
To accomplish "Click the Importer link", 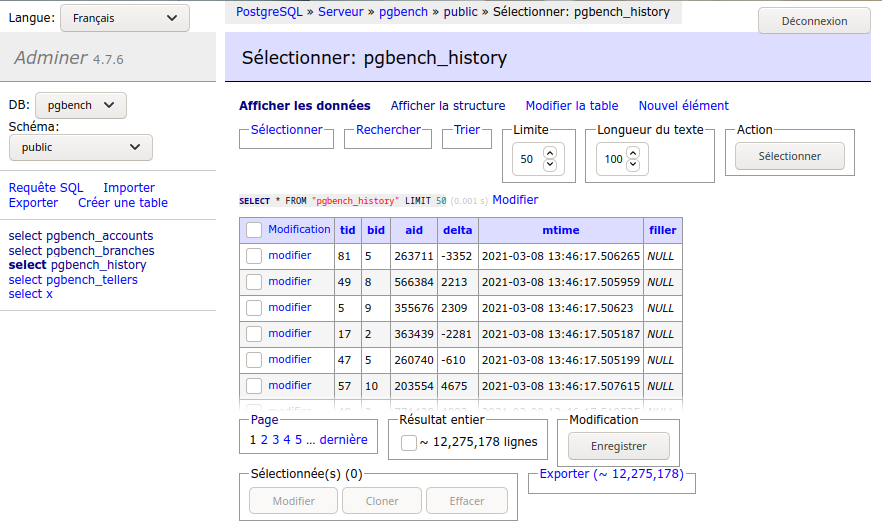I will (x=129, y=188).
